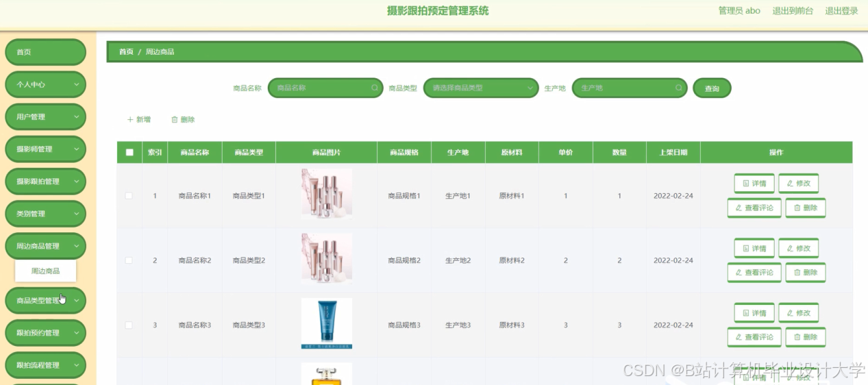Open product image thumbnail of 商品名称2
The image size is (868, 385).
327,259
